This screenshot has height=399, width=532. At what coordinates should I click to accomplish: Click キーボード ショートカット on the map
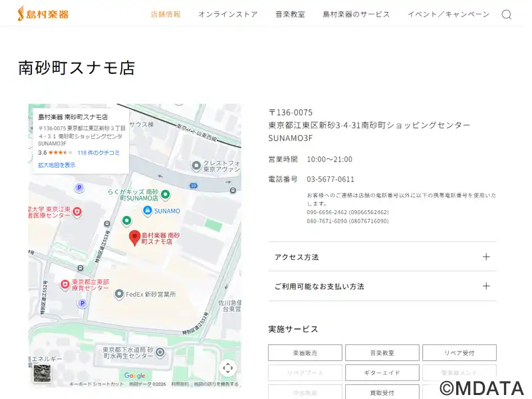click(x=96, y=384)
